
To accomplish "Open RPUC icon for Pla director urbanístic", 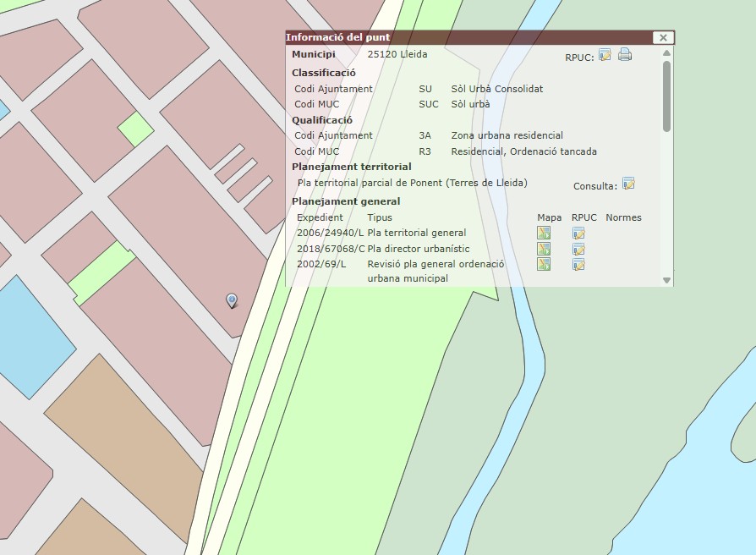I will 578,250.
